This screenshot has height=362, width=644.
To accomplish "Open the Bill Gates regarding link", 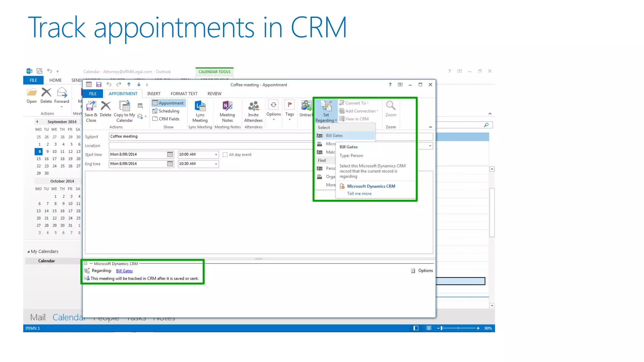I will [124, 271].
